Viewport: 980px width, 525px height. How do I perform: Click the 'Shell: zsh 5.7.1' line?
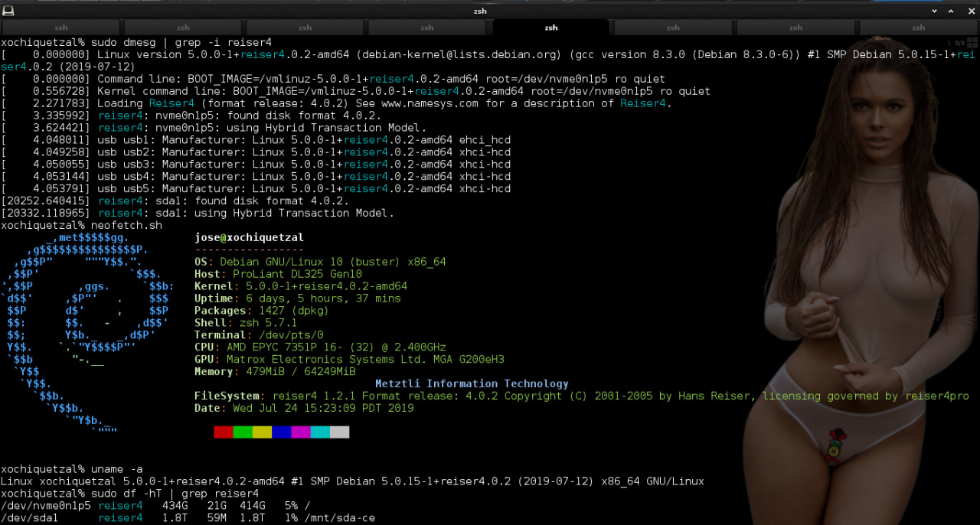246,323
